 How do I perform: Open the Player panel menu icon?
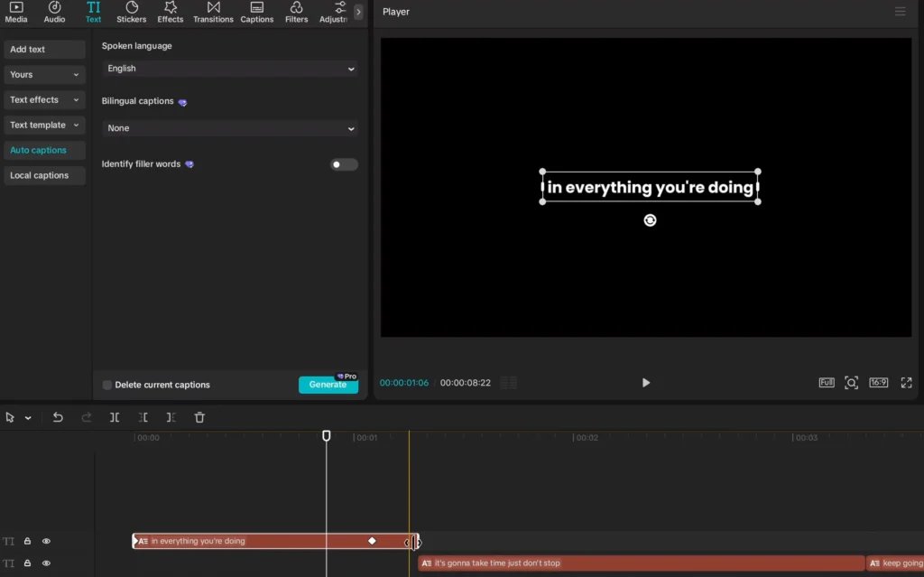tap(900, 12)
